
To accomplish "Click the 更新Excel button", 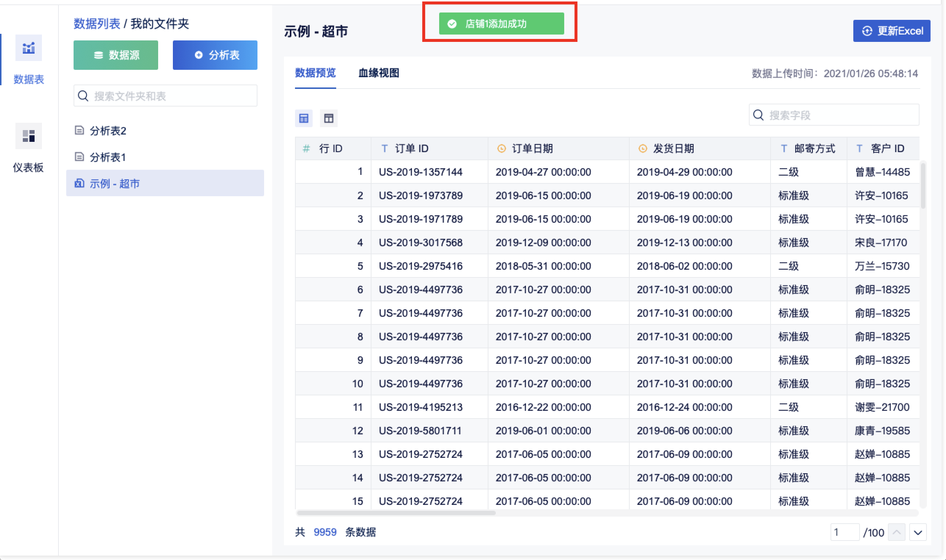I will [891, 31].
